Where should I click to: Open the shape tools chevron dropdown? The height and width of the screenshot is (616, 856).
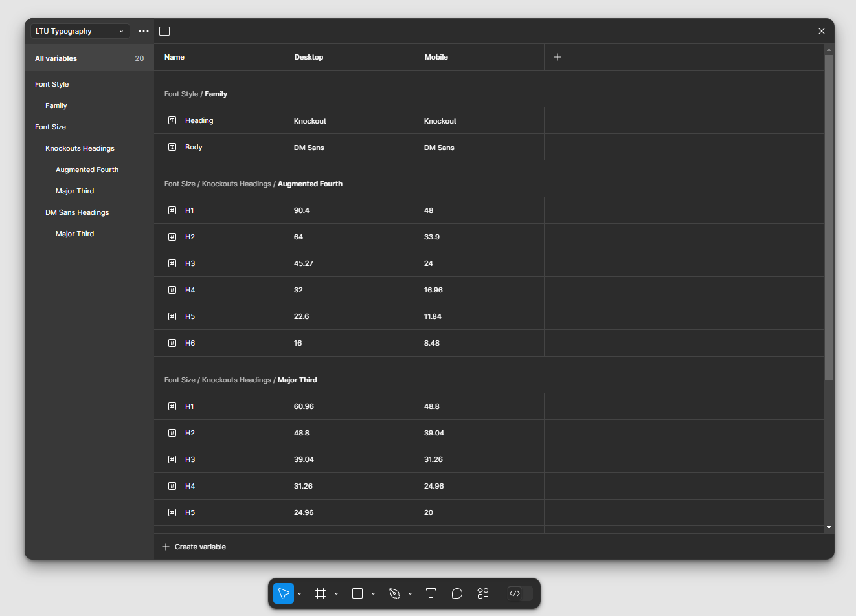coord(372,593)
